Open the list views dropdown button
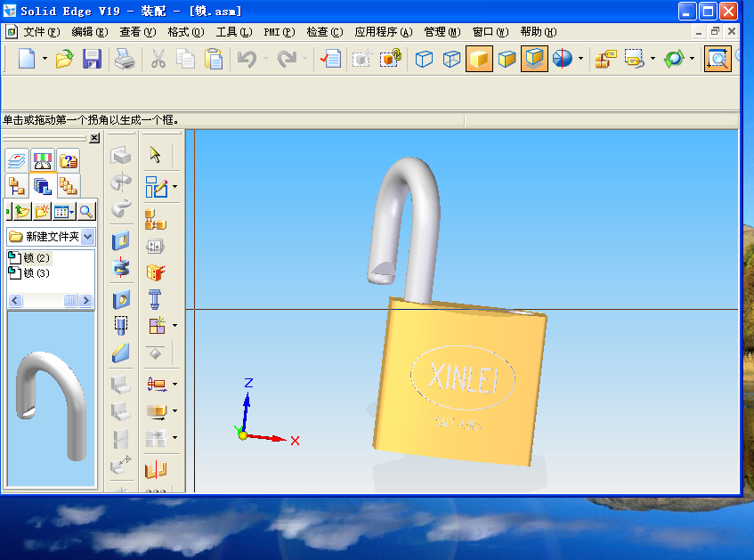 64,211
